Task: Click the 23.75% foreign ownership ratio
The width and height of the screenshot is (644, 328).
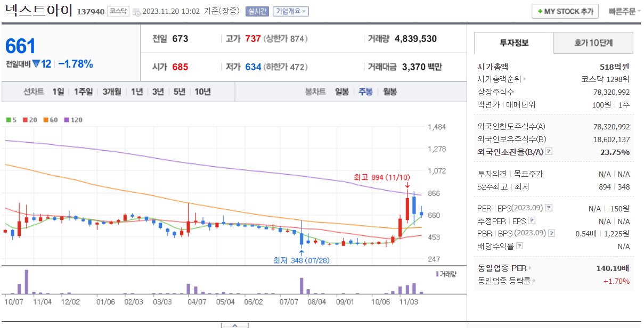Action: point(614,152)
